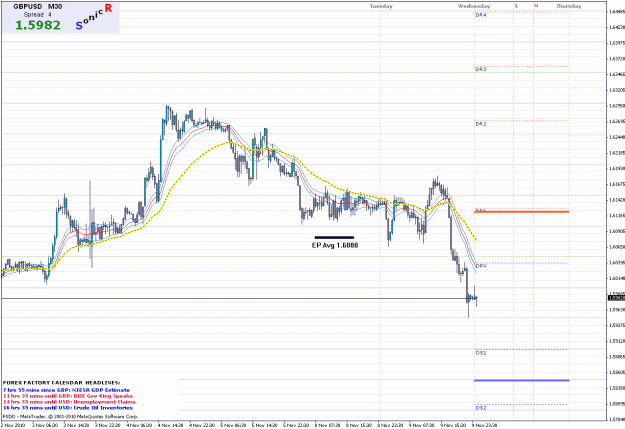Click the purple N session marker at top
Screen dimensions: 625x429
pos(536,6)
